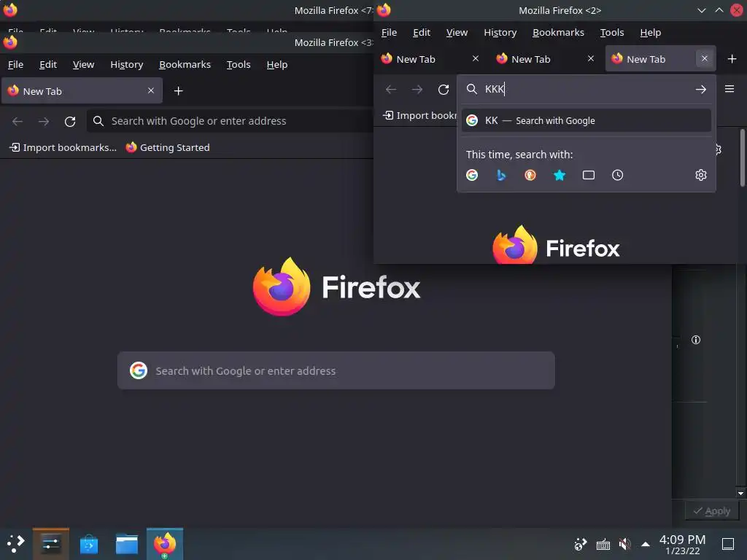
Task: Click Import bookmarks in Firefox <2> toolbar
Action: point(419,116)
